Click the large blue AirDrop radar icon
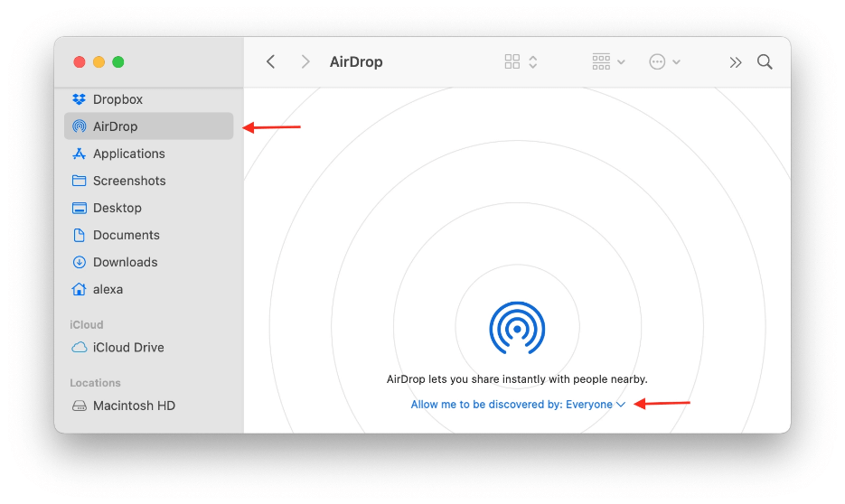The width and height of the screenshot is (845, 504). pos(517,328)
